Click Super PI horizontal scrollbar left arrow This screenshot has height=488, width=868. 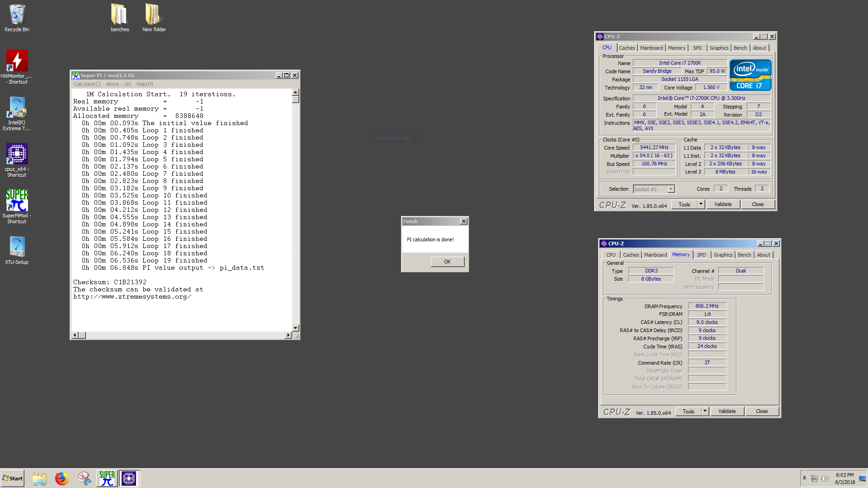pyautogui.click(x=75, y=335)
